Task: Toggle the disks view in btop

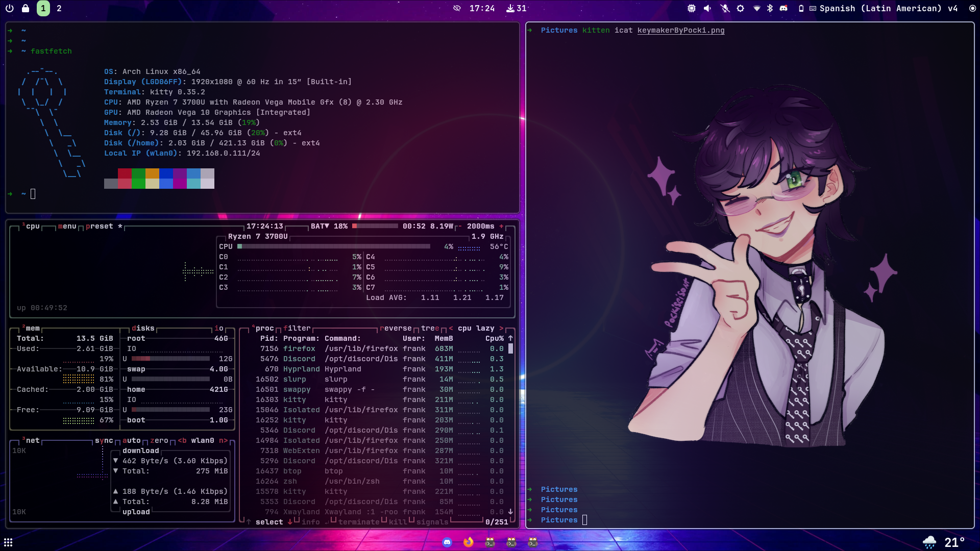Action: [143, 328]
